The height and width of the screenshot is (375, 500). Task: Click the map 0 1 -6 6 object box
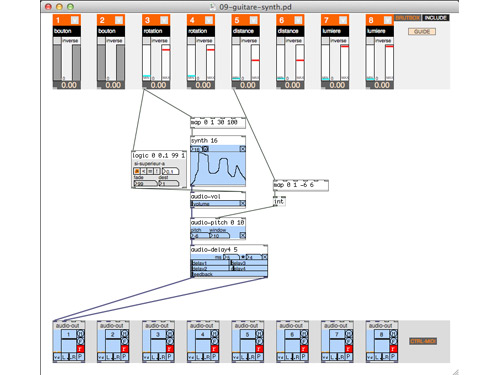tap(301, 185)
